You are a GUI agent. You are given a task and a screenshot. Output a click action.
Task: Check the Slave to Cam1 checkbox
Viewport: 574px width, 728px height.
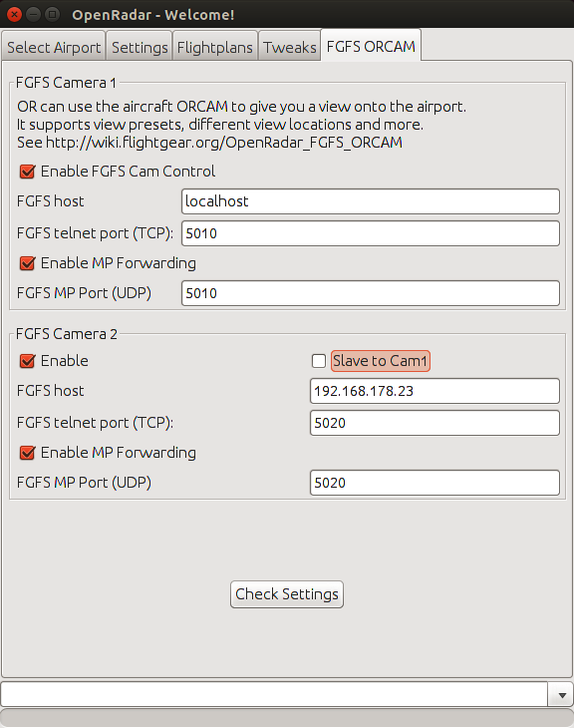pyautogui.click(x=319, y=361)
